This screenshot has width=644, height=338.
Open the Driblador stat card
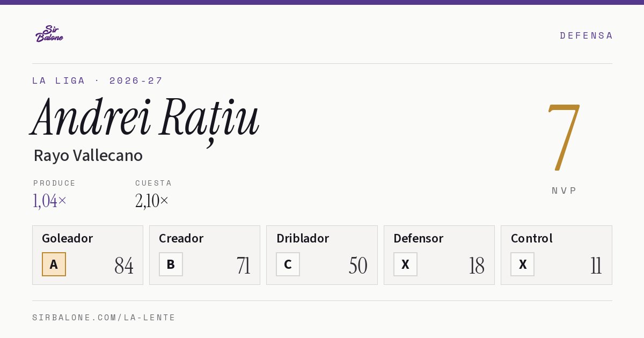click(x=322, y=255)
